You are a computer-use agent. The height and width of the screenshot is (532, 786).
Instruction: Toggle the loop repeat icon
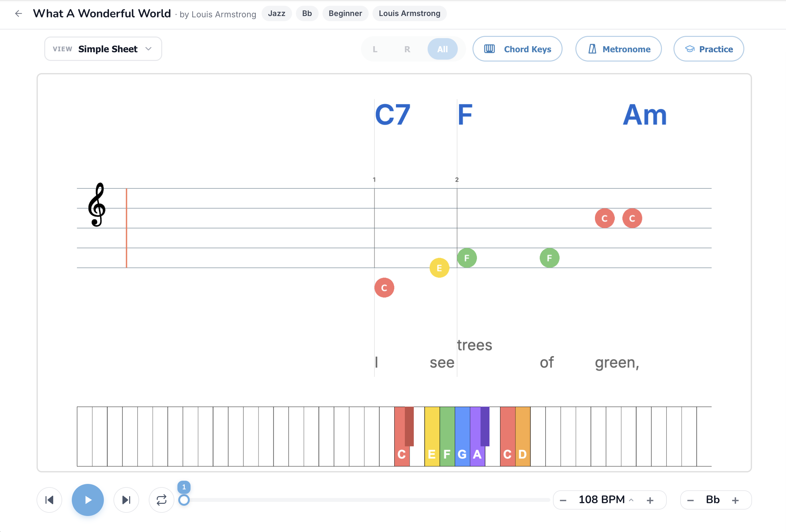click(x=161, y=500)
